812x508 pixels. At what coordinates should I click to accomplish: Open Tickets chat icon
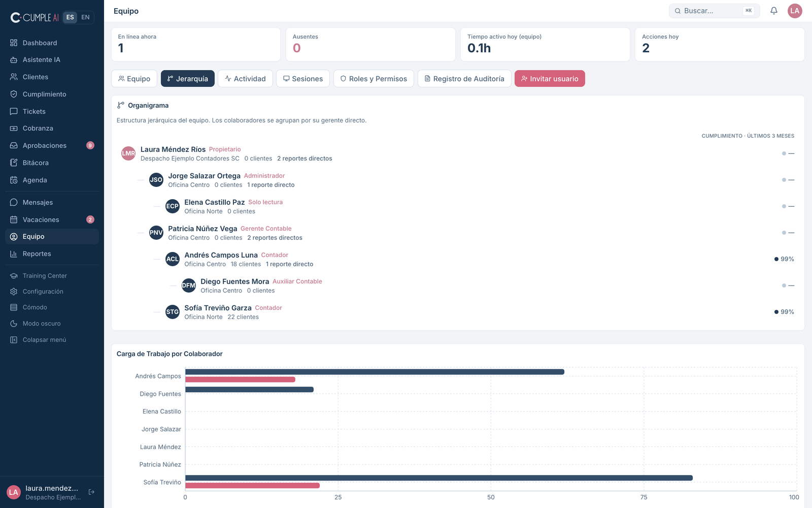tap(14, 111)
